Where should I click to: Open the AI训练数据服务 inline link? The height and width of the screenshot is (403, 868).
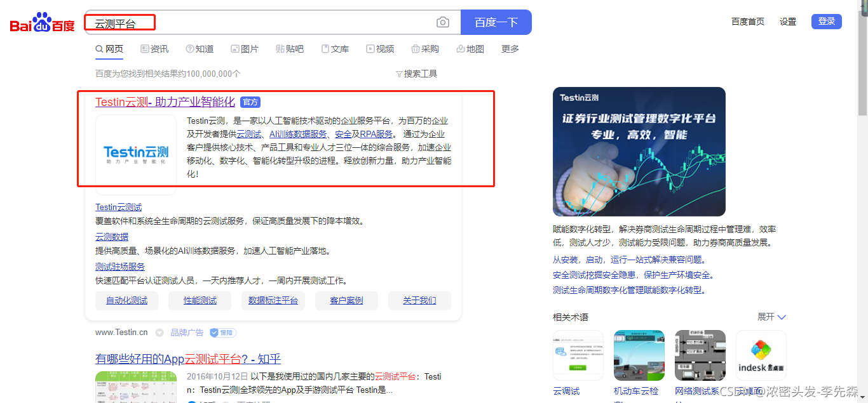tap(298, 134)
